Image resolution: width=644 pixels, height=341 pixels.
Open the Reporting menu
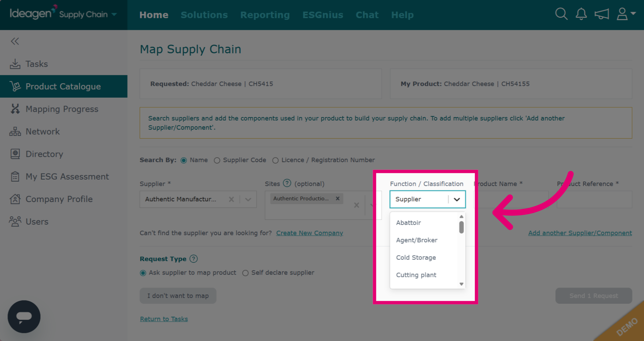point(265,15)
